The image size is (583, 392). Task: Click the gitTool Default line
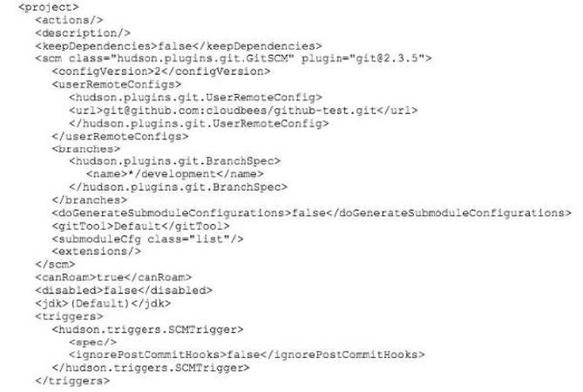(141, 226)
